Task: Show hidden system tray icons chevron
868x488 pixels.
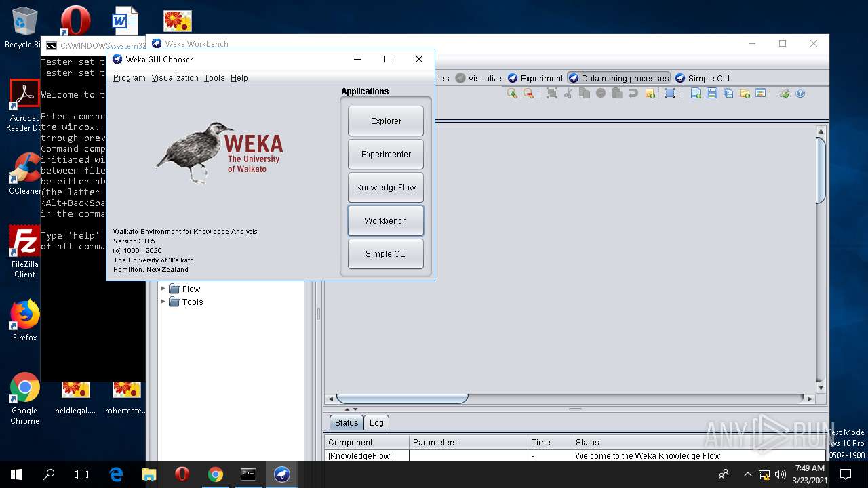Action: (747, 474)
